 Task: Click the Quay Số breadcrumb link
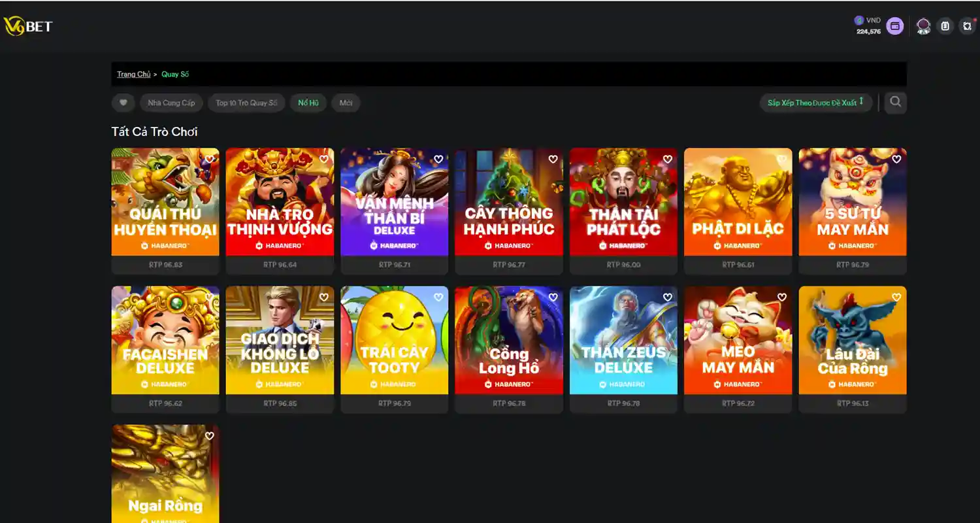click(x=174, y=74)
